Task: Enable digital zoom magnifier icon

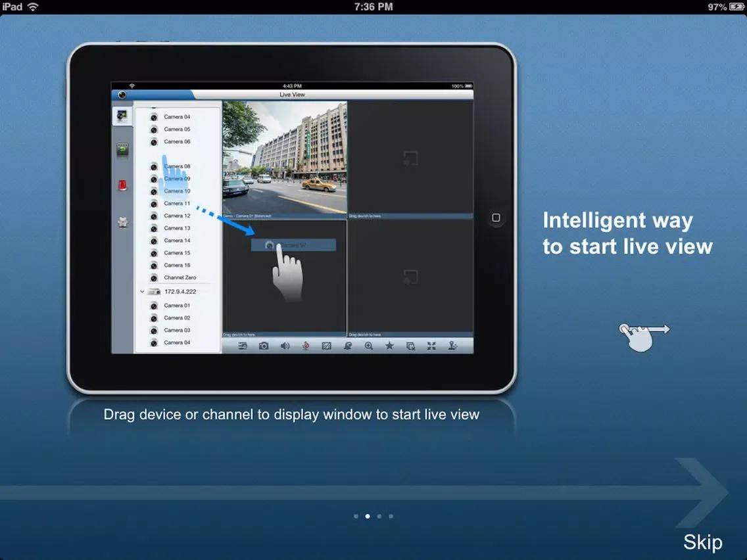Action: [369, 346]
